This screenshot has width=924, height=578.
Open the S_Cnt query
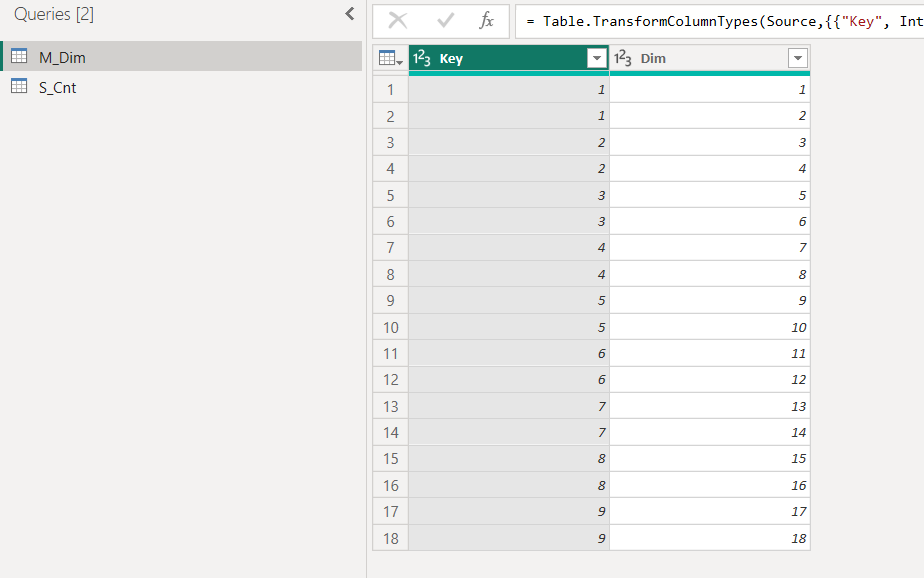[182, 87]
